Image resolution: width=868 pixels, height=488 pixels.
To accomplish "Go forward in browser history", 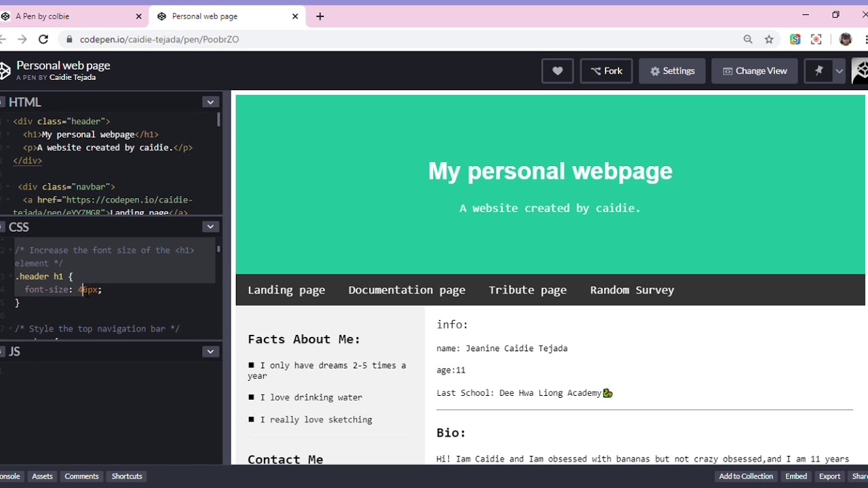I will (22, 39).
